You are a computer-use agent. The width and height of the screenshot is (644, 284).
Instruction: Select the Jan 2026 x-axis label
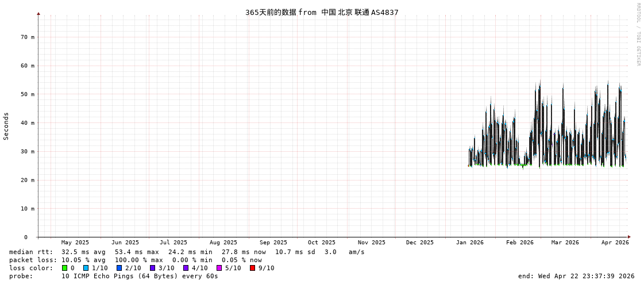click(469, 243)
